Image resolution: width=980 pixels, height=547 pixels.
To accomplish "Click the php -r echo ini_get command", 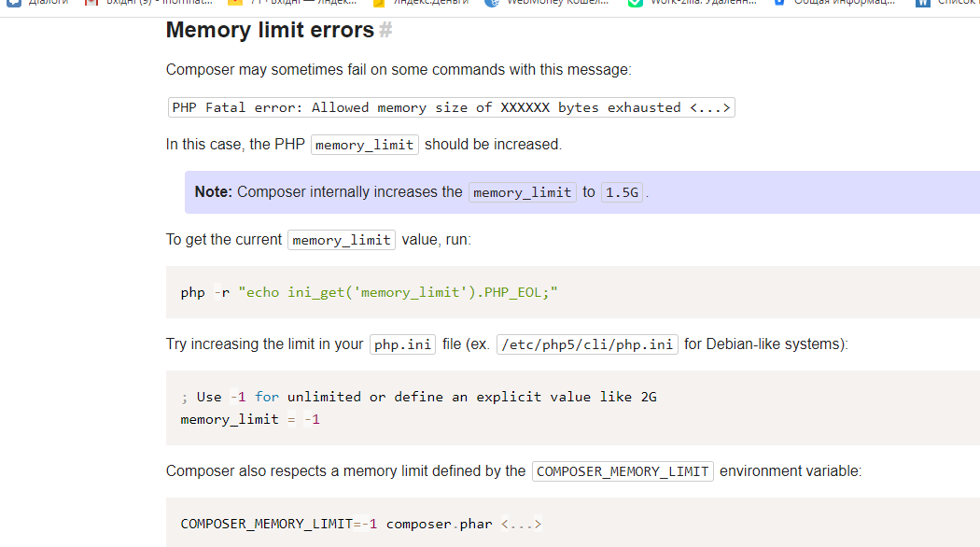I will (369, 292).
